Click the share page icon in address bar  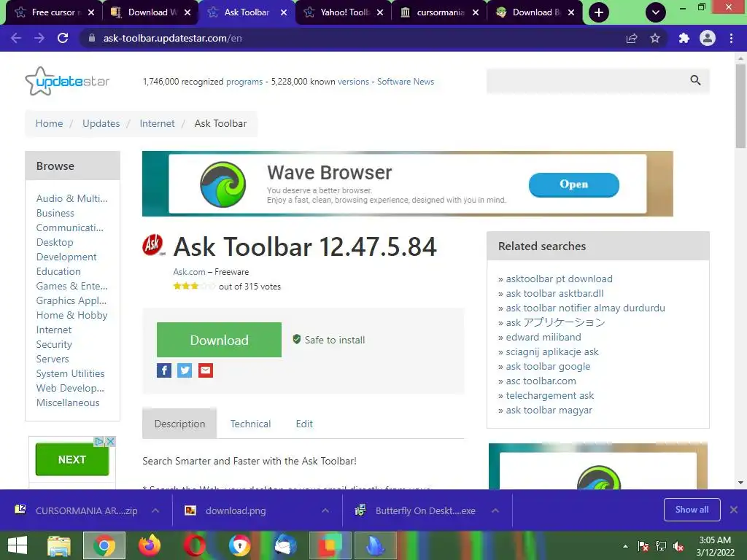(632, 38)
